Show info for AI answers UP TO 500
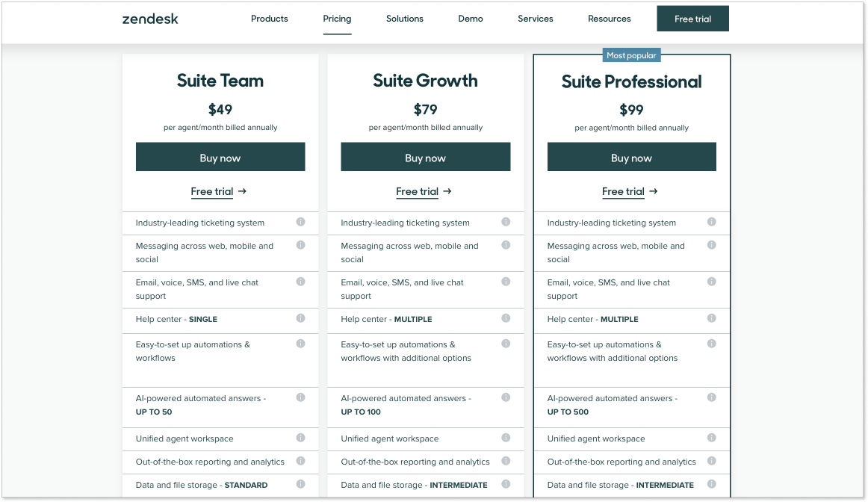This screenshot has height=502, width=868. (x=712, y=397)
